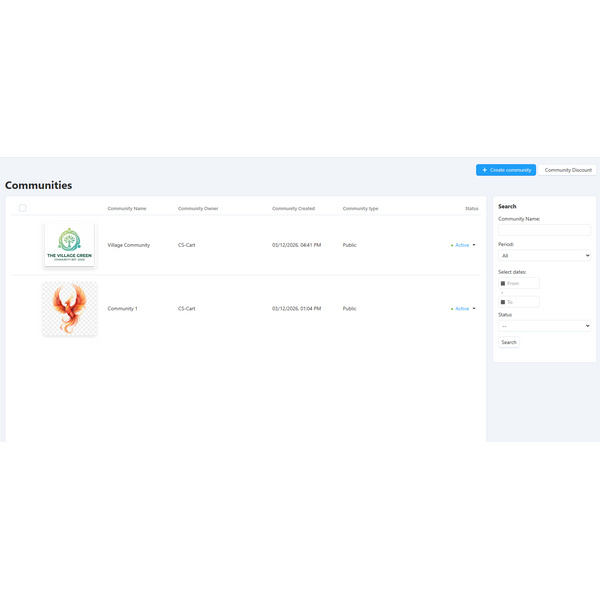Sort by Community Created column header

[x=293, y=208]
